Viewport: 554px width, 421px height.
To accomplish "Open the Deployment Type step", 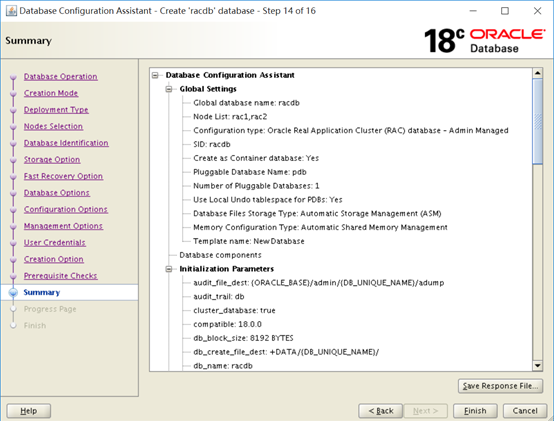I will pyautogui.click(x=56, y=110).
